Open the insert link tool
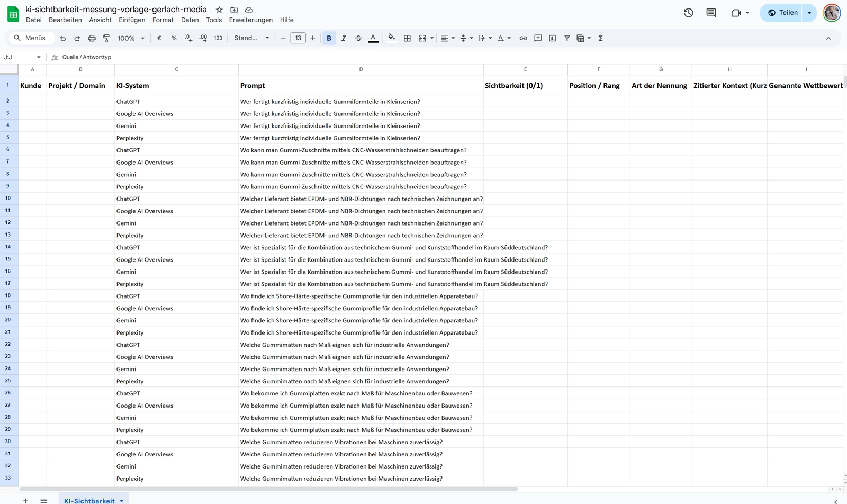847x504 pixels. point(523,38)
